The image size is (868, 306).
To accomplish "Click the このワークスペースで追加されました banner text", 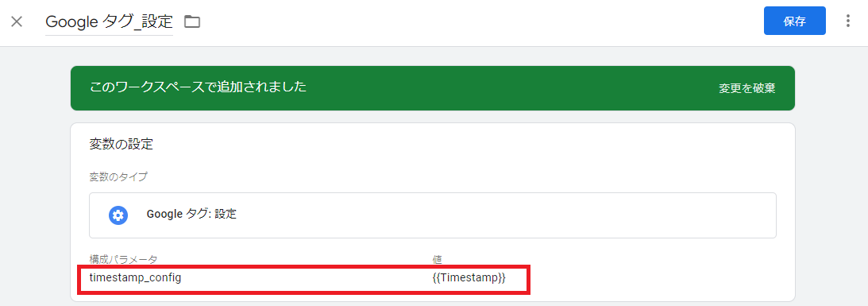I will [x=198, y=87].
